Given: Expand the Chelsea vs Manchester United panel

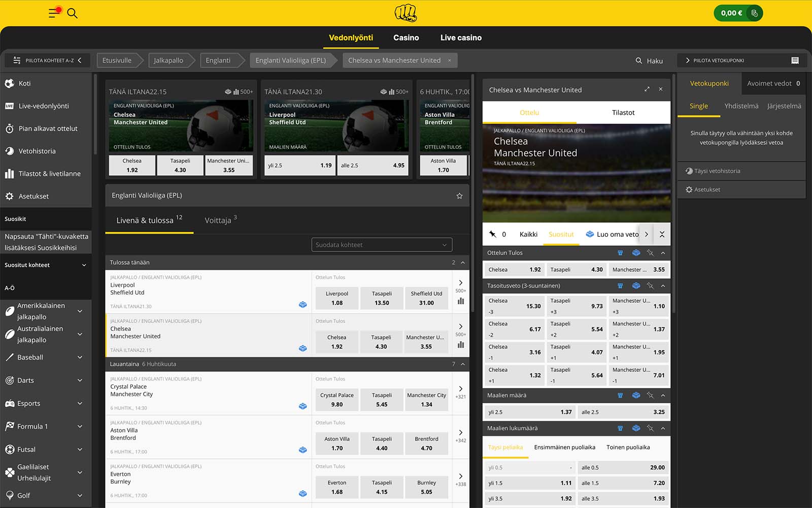Looking at the screenshot, I should 647,89.
